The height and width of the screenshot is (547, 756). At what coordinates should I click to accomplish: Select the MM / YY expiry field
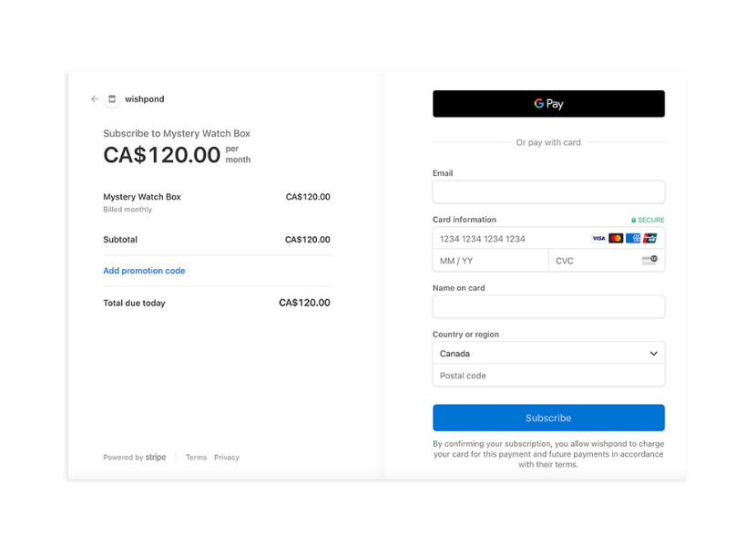(490, 261)
